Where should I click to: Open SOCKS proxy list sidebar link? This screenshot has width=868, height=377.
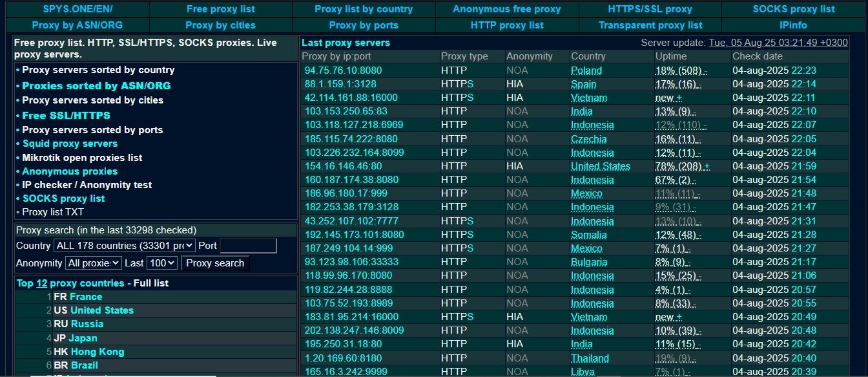click(x=63, y=199)
